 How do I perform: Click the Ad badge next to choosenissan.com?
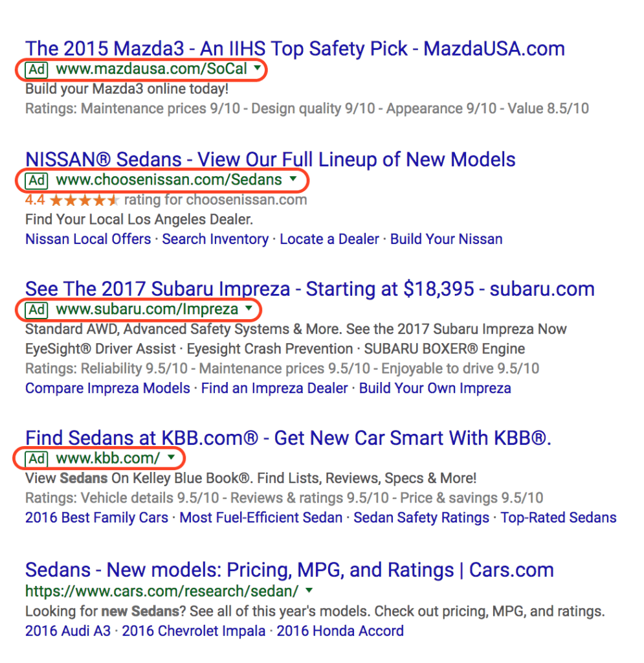coord(37,181)
